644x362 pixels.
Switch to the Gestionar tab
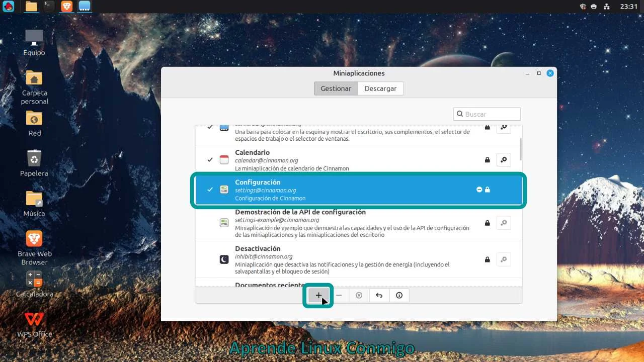click(336, 88)
